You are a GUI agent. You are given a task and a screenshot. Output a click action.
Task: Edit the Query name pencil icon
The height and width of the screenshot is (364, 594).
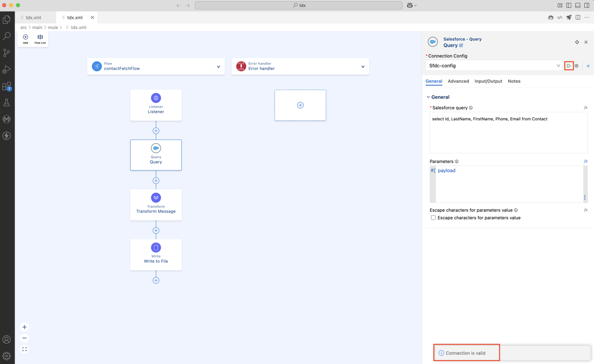(x=461, y=46)
